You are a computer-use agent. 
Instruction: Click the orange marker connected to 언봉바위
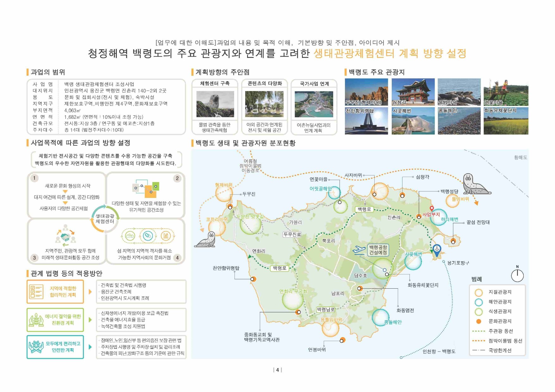tap(342, 340)
